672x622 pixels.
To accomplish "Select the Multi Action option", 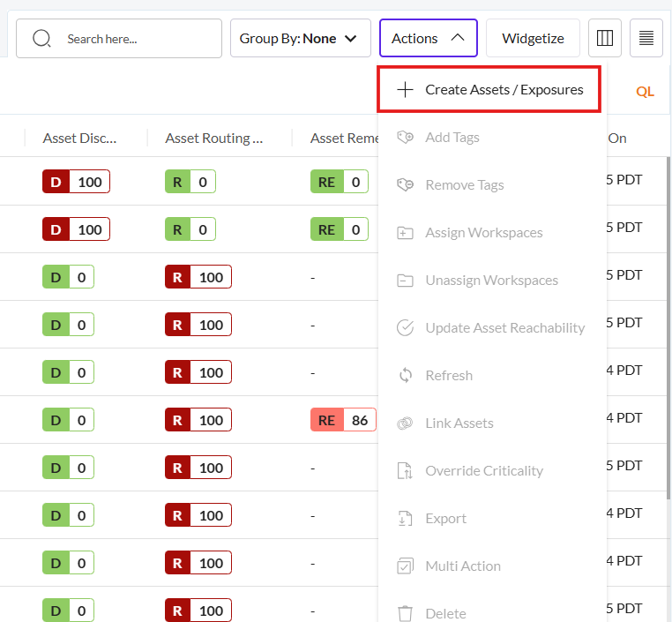I will point(492,566).
